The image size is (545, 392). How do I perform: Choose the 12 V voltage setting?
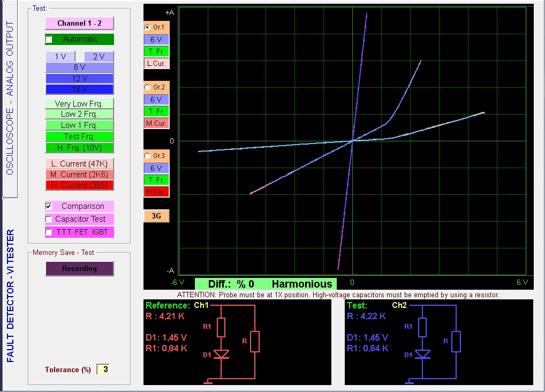[x=79, y=78]
